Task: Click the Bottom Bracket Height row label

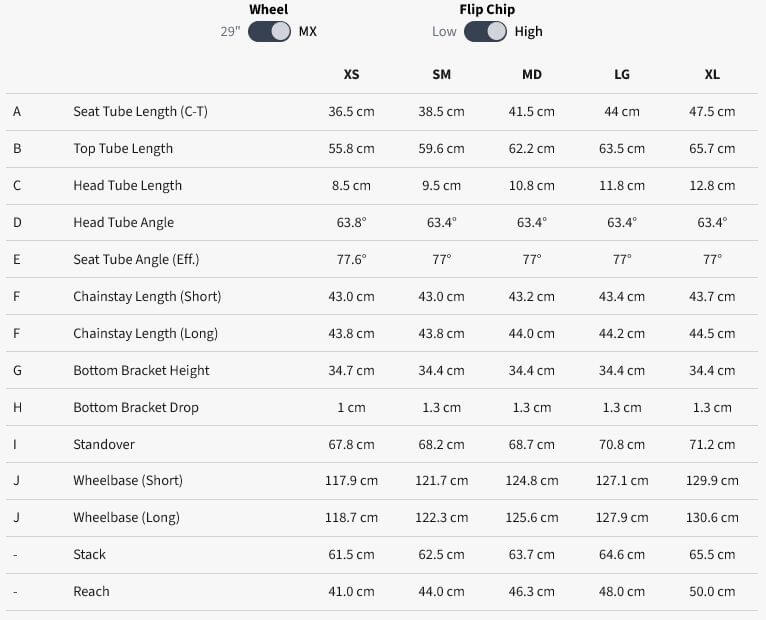Action: tap(141, 370)
